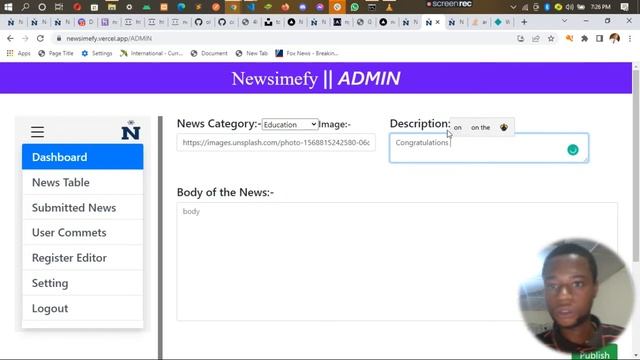Open the Apps shortcut in bookmarks bar

tap(19, 53)
